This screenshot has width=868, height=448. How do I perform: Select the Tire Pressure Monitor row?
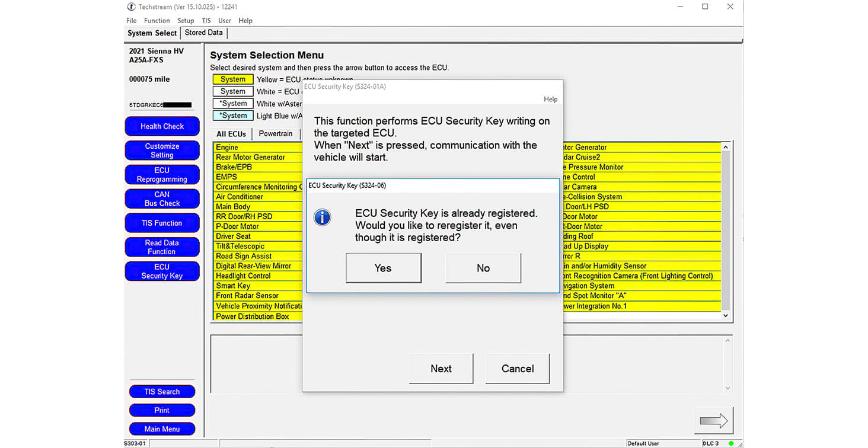tap(641, 167)
